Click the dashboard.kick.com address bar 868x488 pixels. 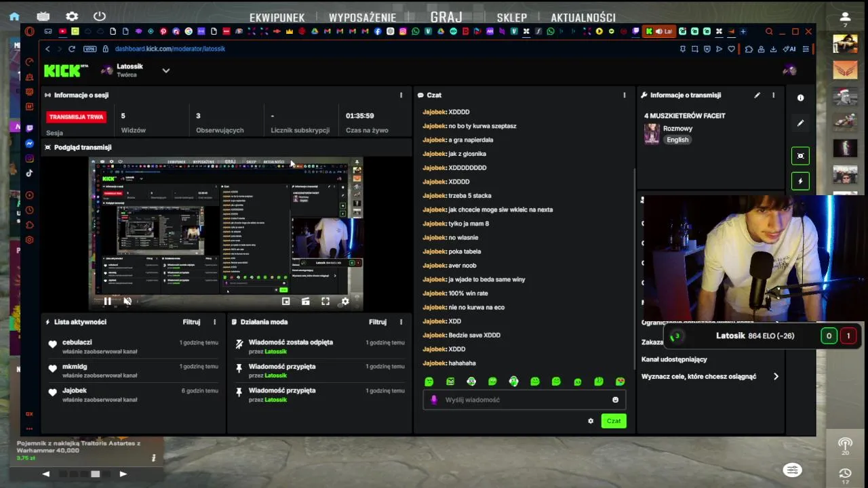(170, 49)
